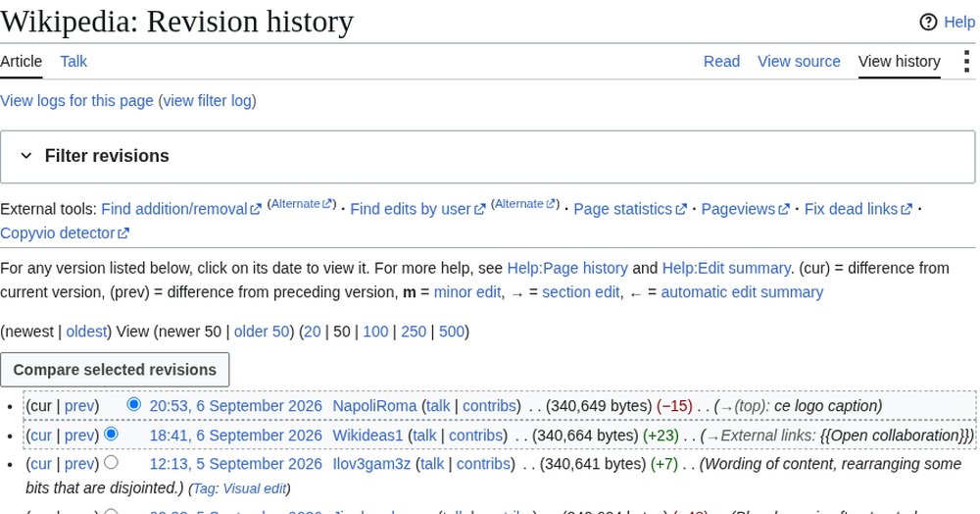
Task: Open cur diff for Ilov3gam3z revision
Action: click(x=41, y=464)
